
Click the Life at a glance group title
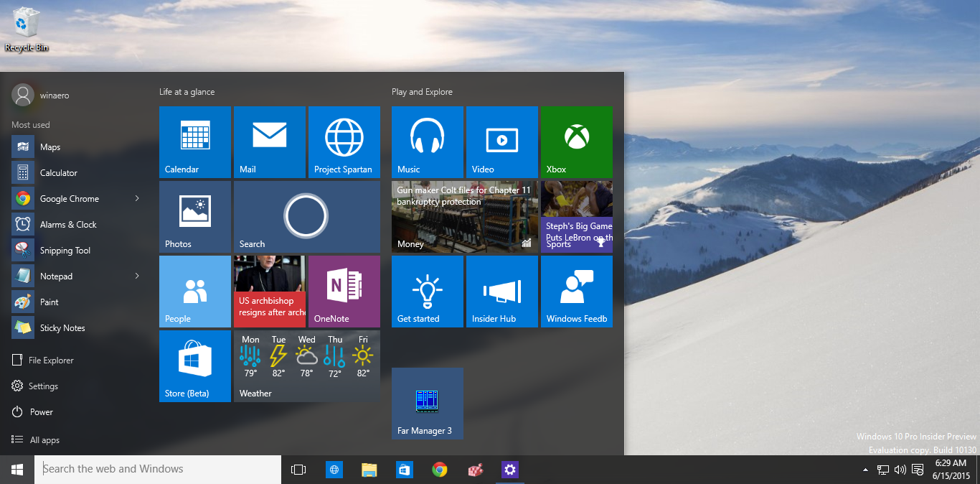[x=187, y=92]
